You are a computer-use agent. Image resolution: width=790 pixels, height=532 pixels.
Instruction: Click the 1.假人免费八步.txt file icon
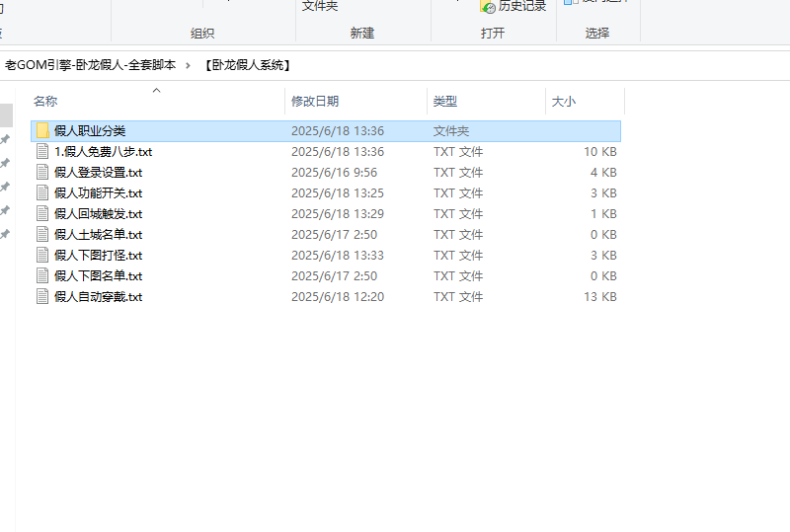pos(42,152)
